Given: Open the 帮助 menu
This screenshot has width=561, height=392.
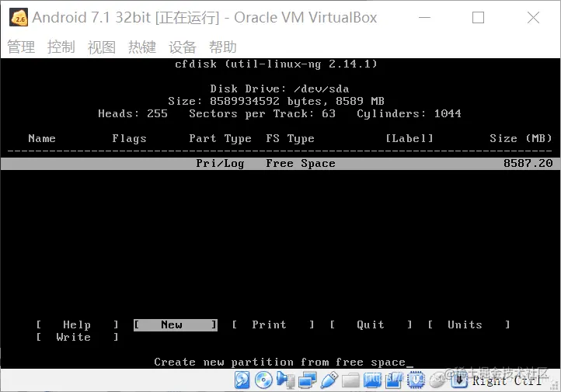Looking at the screenshot, I should (x=223, y=47).
